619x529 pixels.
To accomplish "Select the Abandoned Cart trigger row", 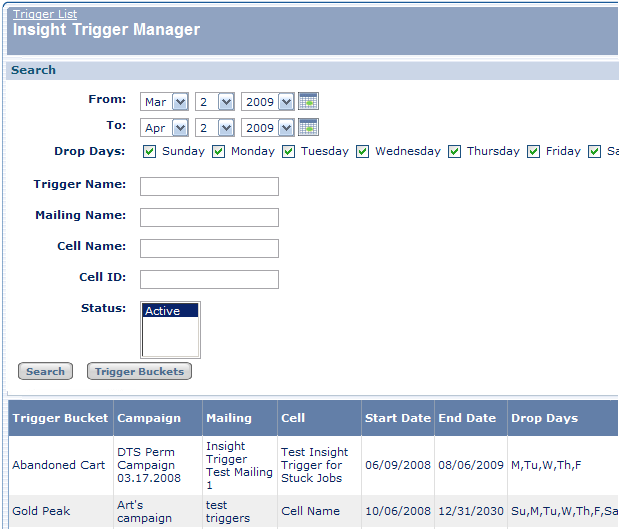I will point(58,465).
